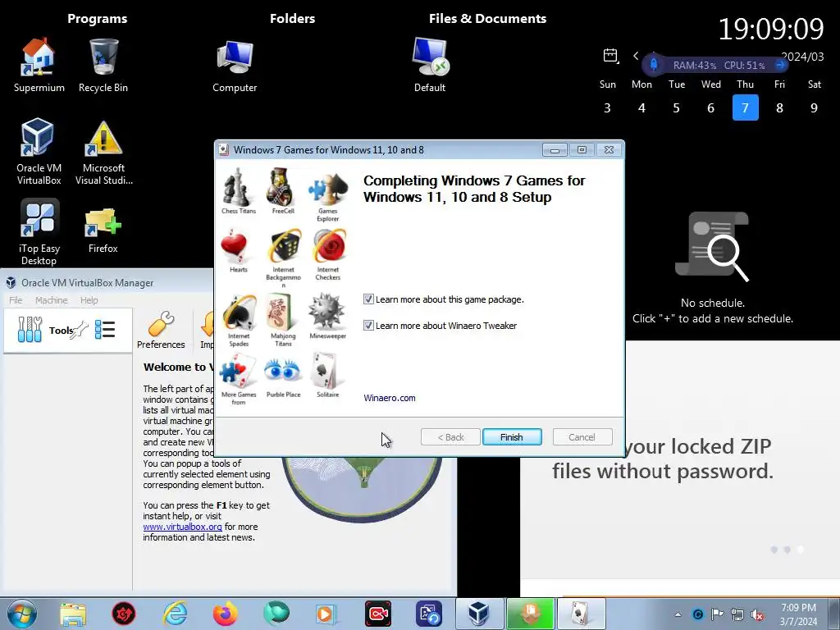Select Default remote desktop file icon
The image size is (840, 630).
[x=430, y=65]
